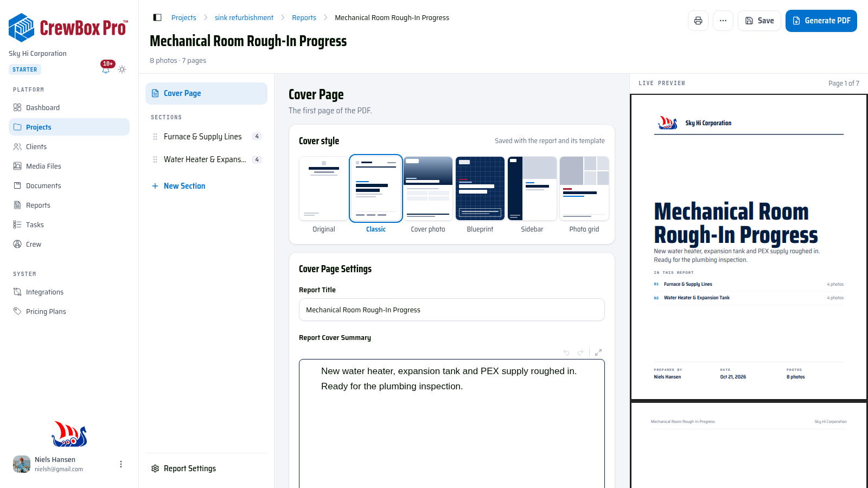Select the Blueprint cover style
Screen dimensions: 868x488
click(x=480, y=194)
